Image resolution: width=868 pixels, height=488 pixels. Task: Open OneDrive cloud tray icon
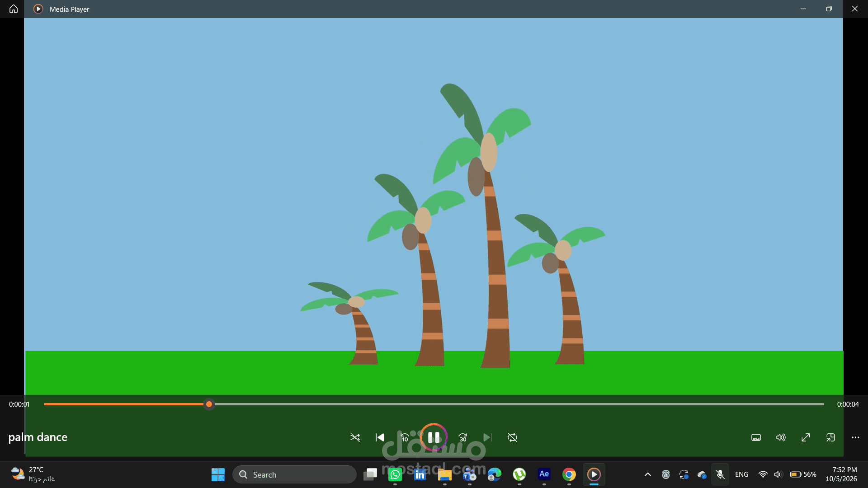702,474
